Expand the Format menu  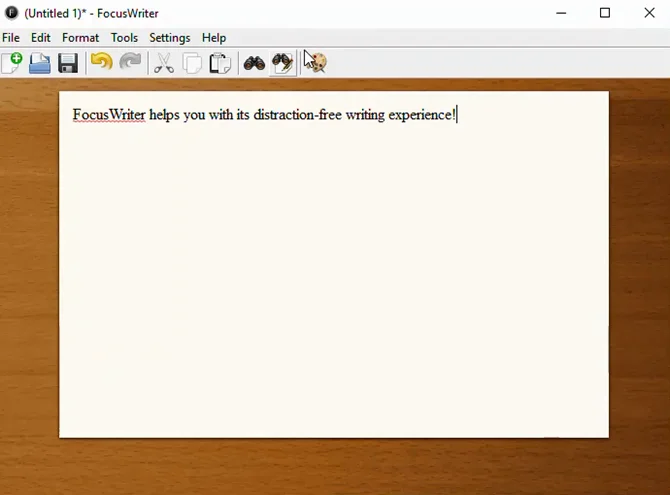click(x=81, y=38)
